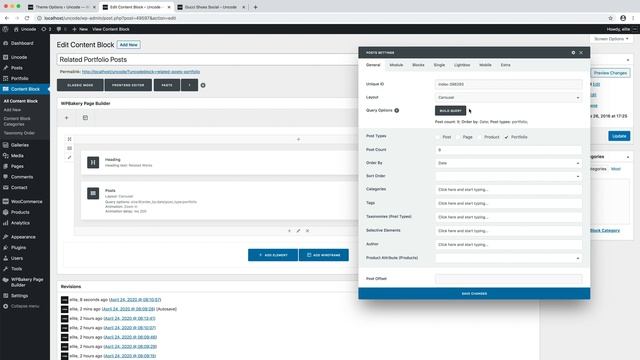Open the permalink URL link

coord(141,72)
